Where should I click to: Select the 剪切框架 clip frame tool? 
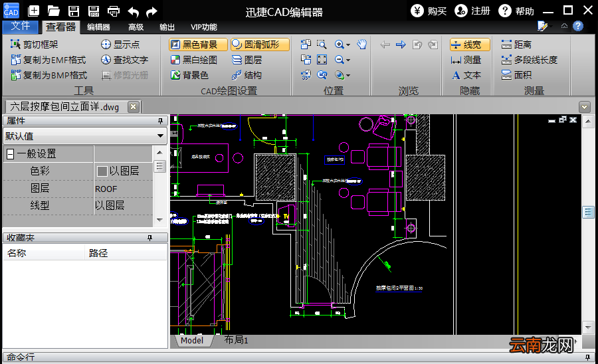[x=35, y=45]
